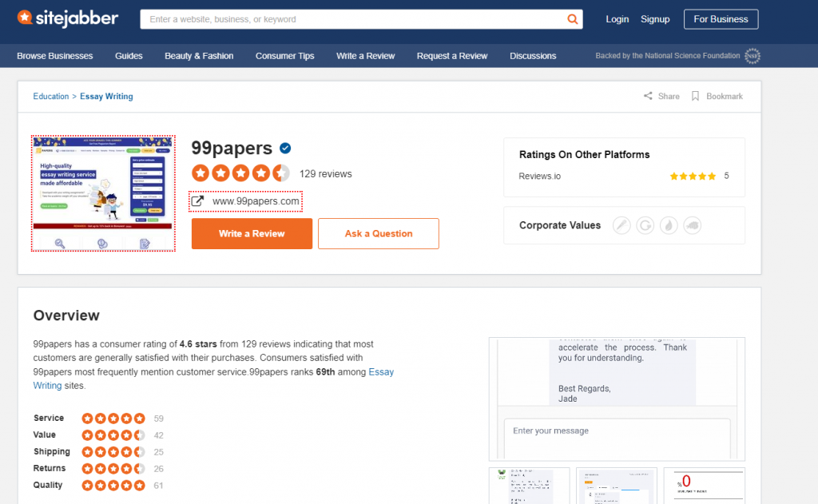Click the Ask a Question button

pos(378,234)
